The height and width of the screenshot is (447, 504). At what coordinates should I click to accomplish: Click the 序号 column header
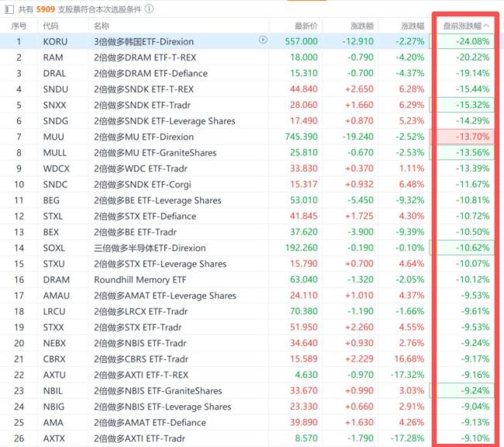point(19,26)
